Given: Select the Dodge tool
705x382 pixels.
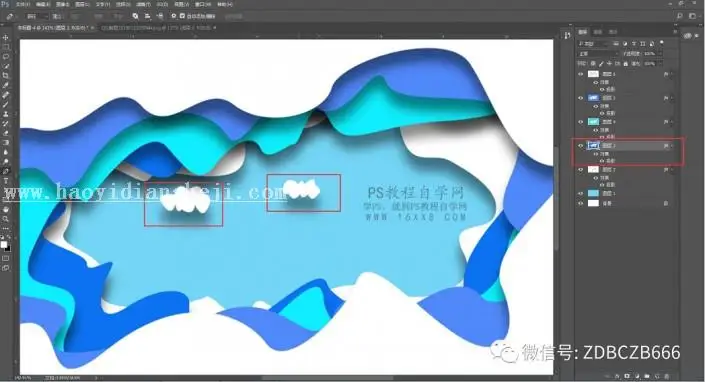Looking at the screenshot, I should (6, 161).
